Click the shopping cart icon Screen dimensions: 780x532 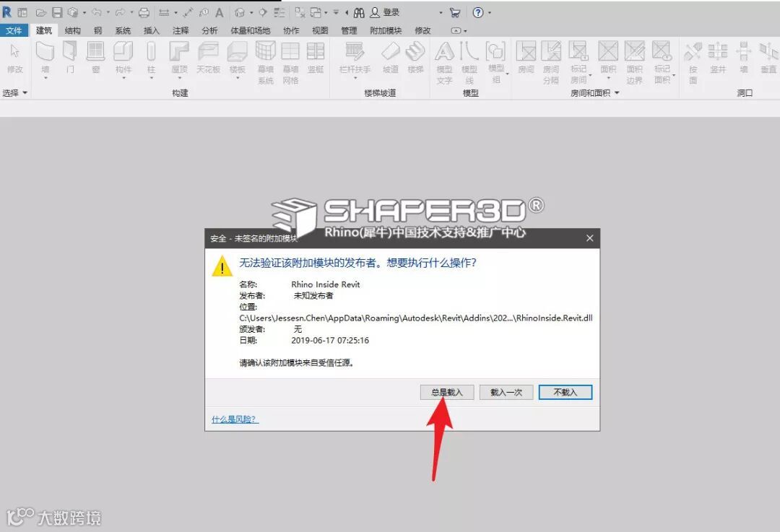(455, 12)
